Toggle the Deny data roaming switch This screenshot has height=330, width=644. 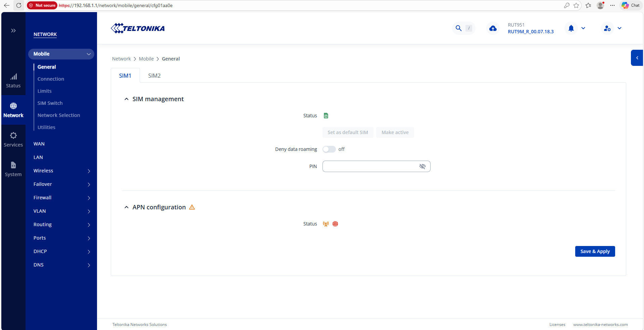coord(329,149)
